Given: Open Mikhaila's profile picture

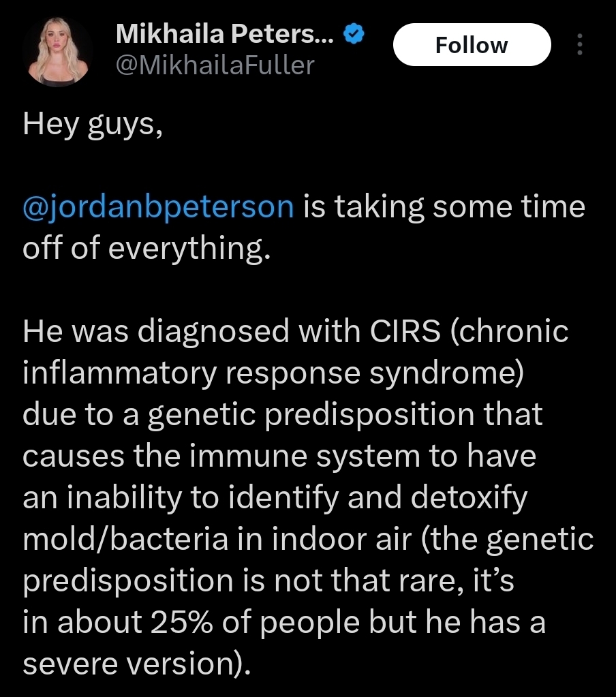Looking at the screenshot, I should point(58,51).
